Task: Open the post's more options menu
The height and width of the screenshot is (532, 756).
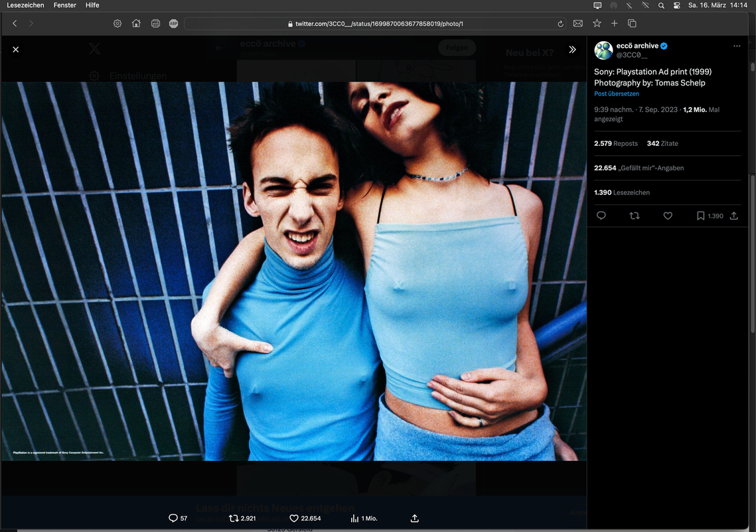Action: coord(737,46)
